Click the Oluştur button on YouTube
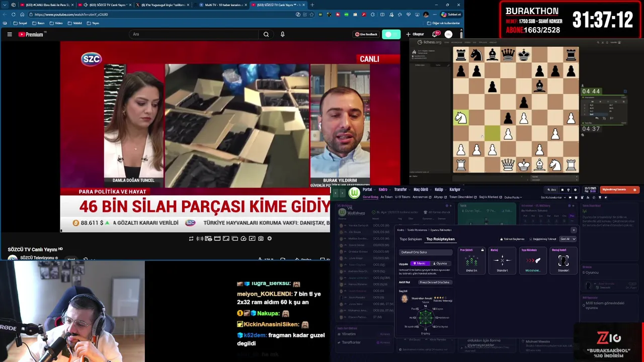The image size is (644, 362). (x=415, y=34)
